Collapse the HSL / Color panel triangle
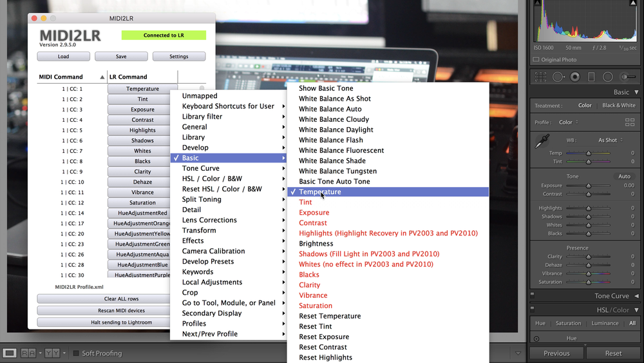The height and width of the screenshot is (363, 644). click(x=636, y=310)
